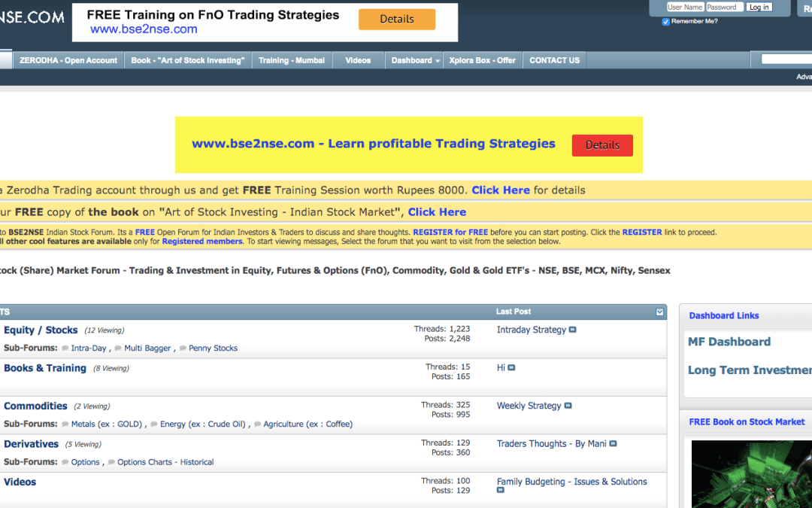Click speech bubble icon before Intra-Day
The height and width of the screenshot is (508, 812).
pyautogui.click(x=65, y=348)
